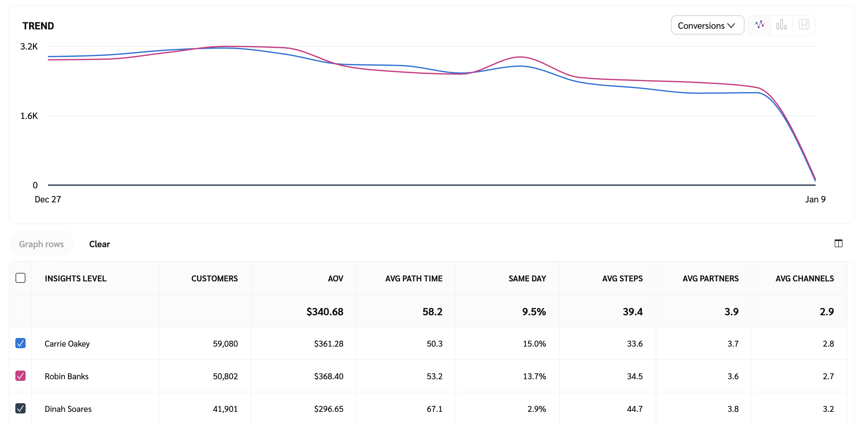Viewport: 868px width, 424px height.
Task: Switch to bar chart view
Action: pyautogui.click(x=781, y=25)
